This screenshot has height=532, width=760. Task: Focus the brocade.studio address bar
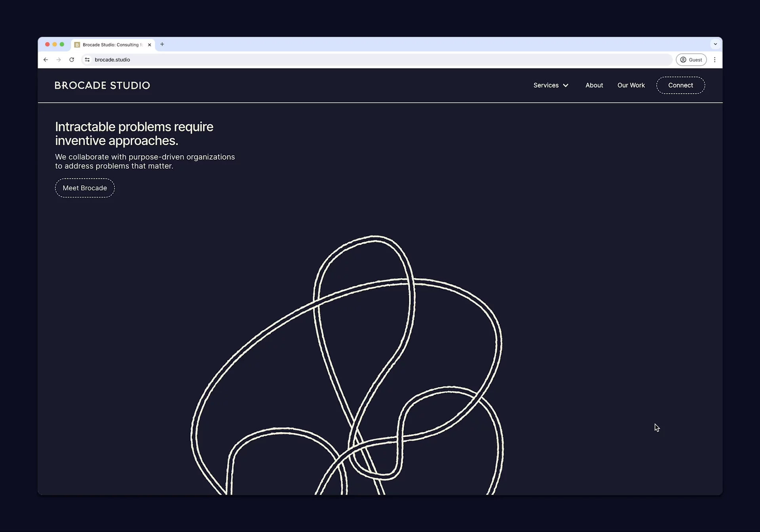(x=356, y=60)
